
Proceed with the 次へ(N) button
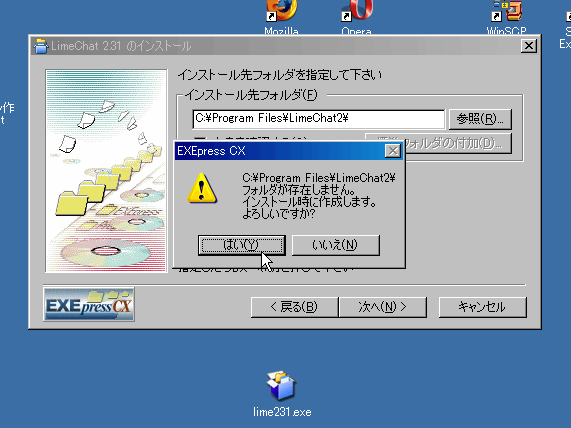pos(382,307)
